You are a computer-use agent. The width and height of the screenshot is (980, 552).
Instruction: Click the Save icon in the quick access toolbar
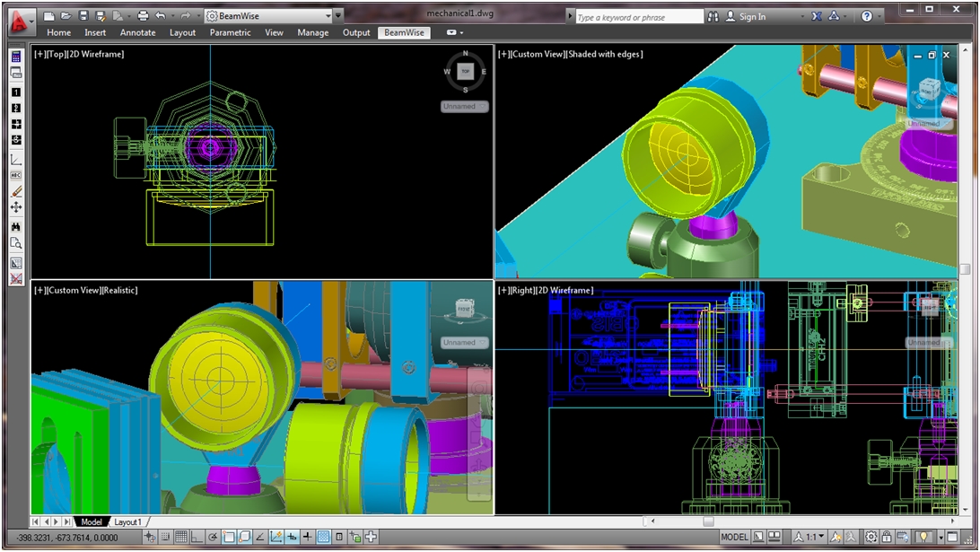(83, 16)
